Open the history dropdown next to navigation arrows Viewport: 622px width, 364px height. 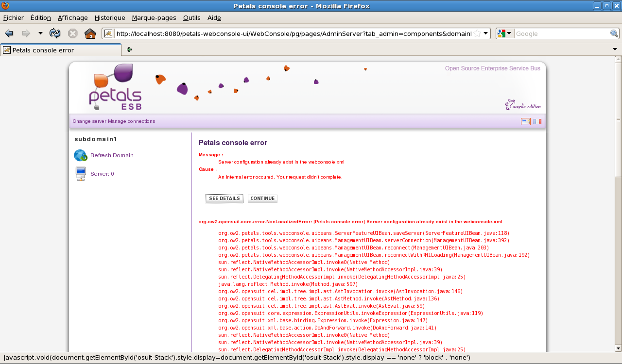tap(40, 33)
